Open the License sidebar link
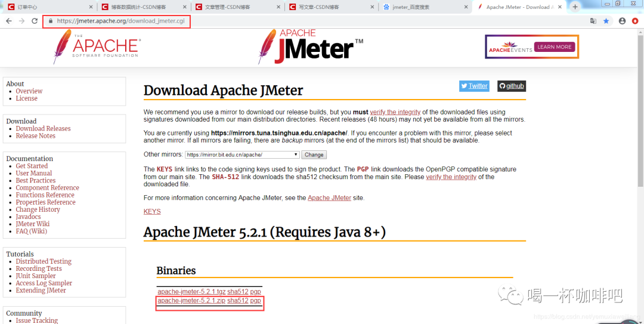The height and width of the screenshot is (324, 644). pos(27,98)
